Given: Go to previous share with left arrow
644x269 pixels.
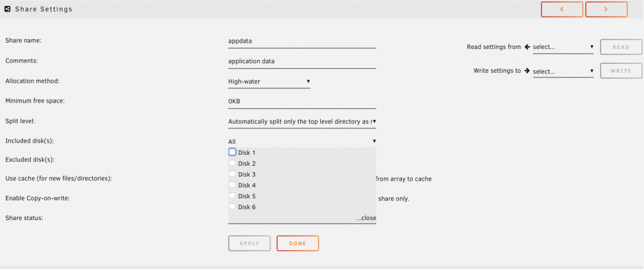Looking at the screenshot, I should (x=562, y=10).
